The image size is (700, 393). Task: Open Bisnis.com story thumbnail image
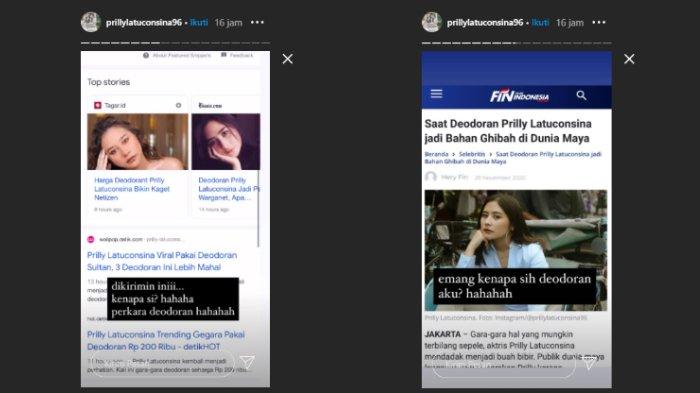pos(226,142)
